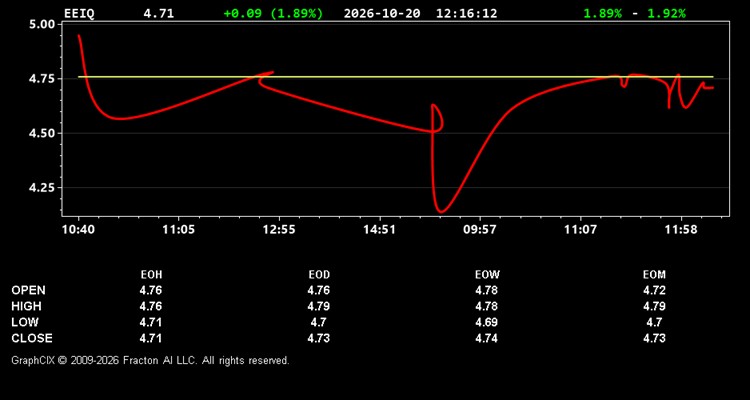Screen dimensions: 750x400
Task: Click the EOH HIGH value 4.76
Action: (x=151, y=306)
